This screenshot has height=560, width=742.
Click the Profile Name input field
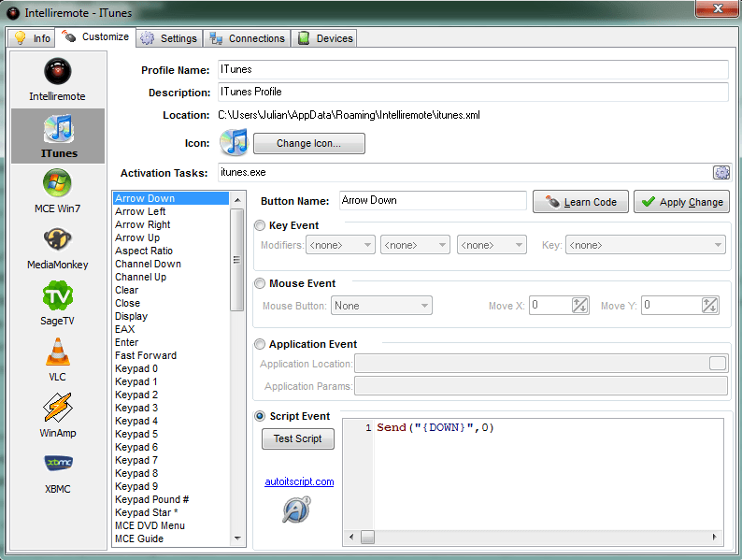(473, 69)
